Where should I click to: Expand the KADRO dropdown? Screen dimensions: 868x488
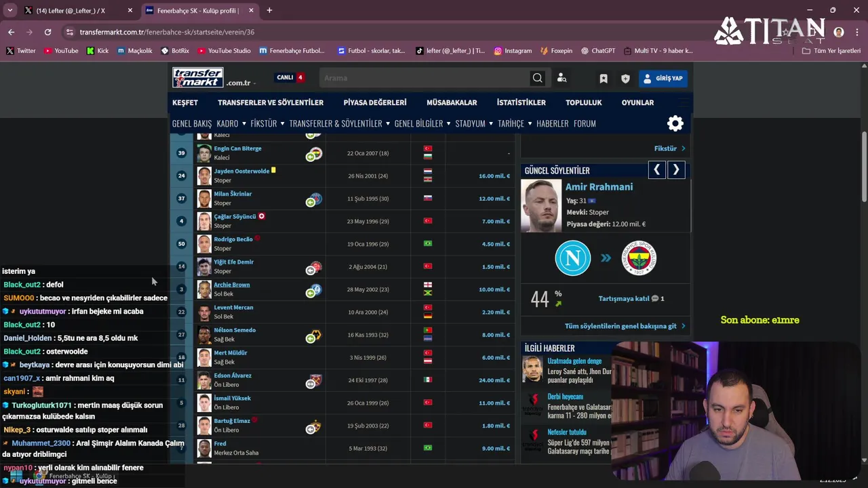[231, 123]
